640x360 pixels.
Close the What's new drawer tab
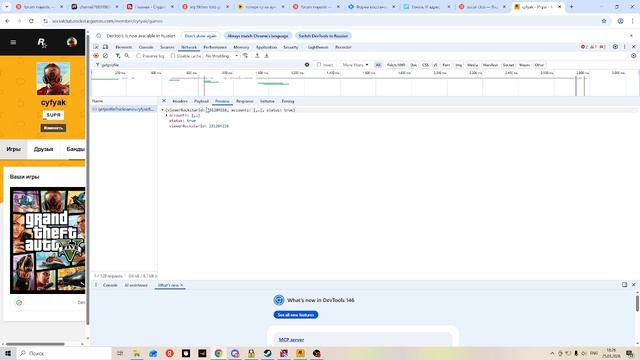point(182,285)
